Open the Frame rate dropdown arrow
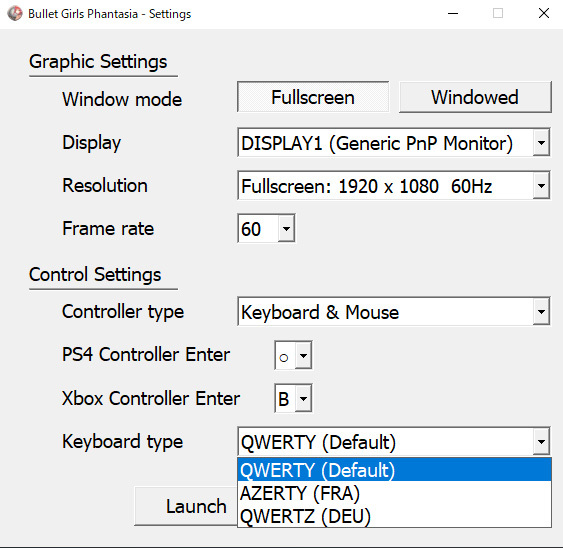563x548 pixels. [x=286, y=228]
